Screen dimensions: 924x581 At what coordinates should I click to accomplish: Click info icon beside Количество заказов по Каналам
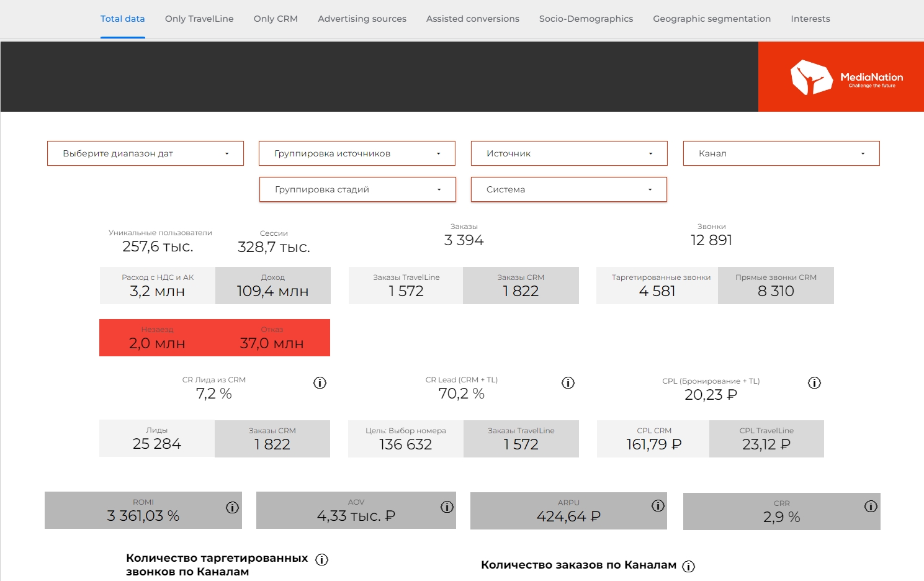pyautogui.click(x=688, y=566)
